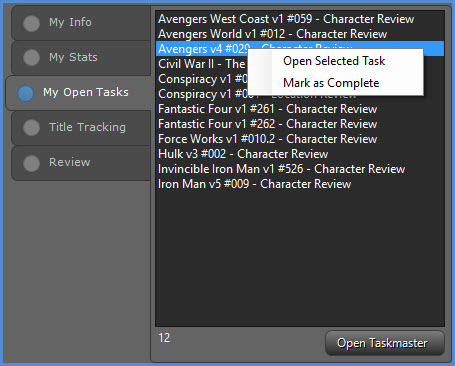This screenshot has width=455, height=366.
Task: Click the Open Taskmaster button
Action: 385,343
